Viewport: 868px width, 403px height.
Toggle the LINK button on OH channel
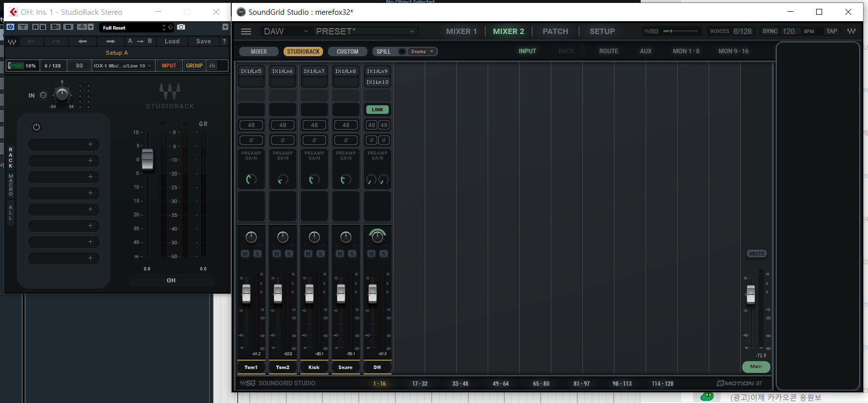[x=377, y=110]
